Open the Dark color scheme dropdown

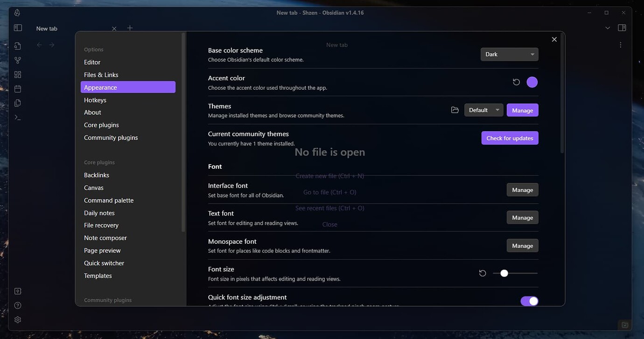[509, 54]
